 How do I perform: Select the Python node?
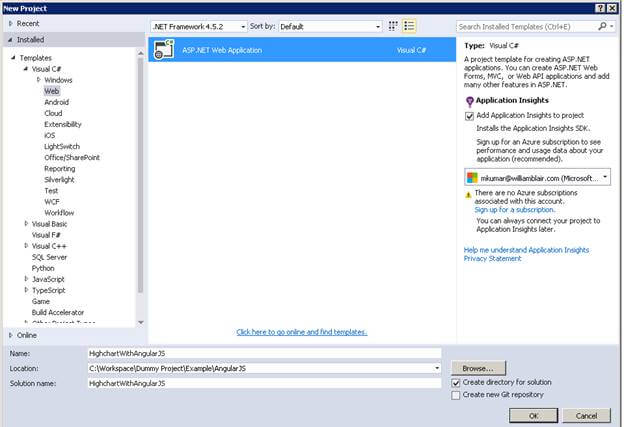click(x=43, y=268)
